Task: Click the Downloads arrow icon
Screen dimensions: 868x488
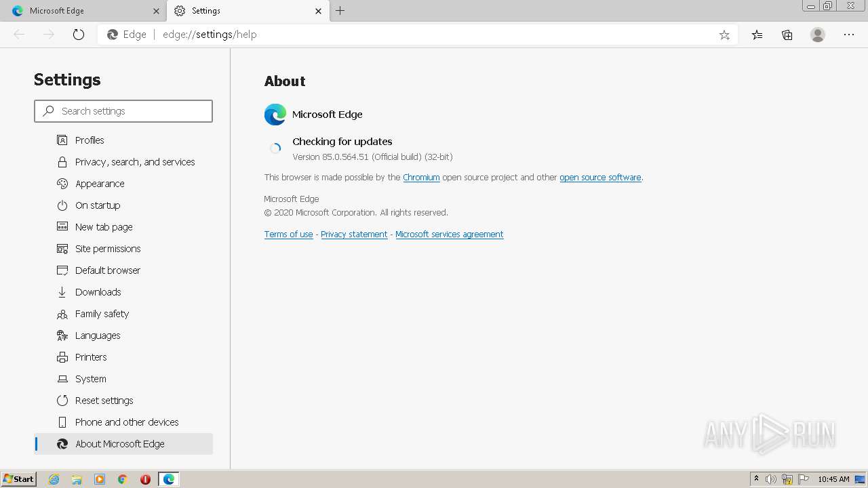Action: click(x=62, y=292)
